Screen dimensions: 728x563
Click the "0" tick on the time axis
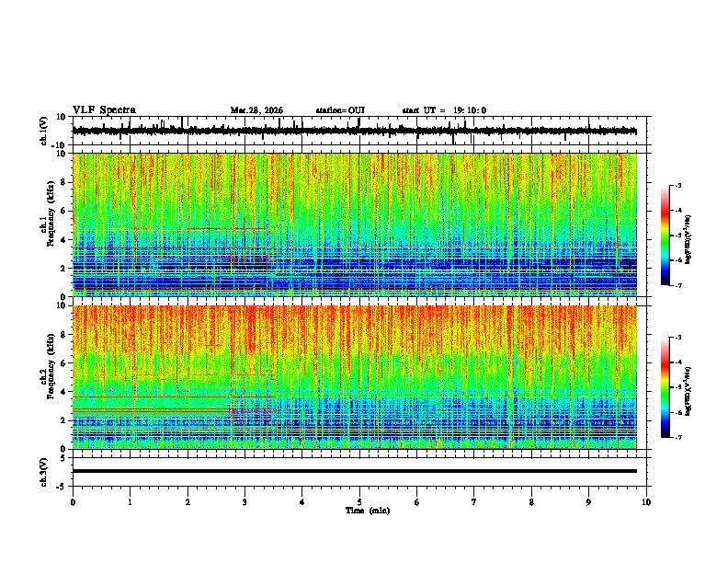pyautogui.click(x=73, y=502)
